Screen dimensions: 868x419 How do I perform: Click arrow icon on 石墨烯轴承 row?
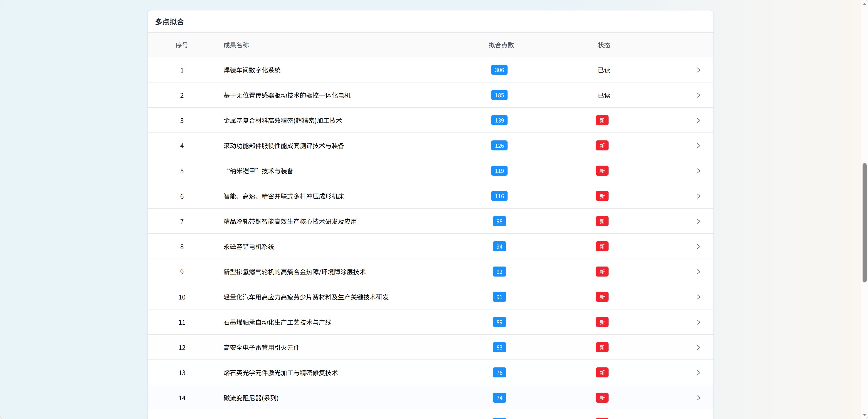click(x=698, y=322)
